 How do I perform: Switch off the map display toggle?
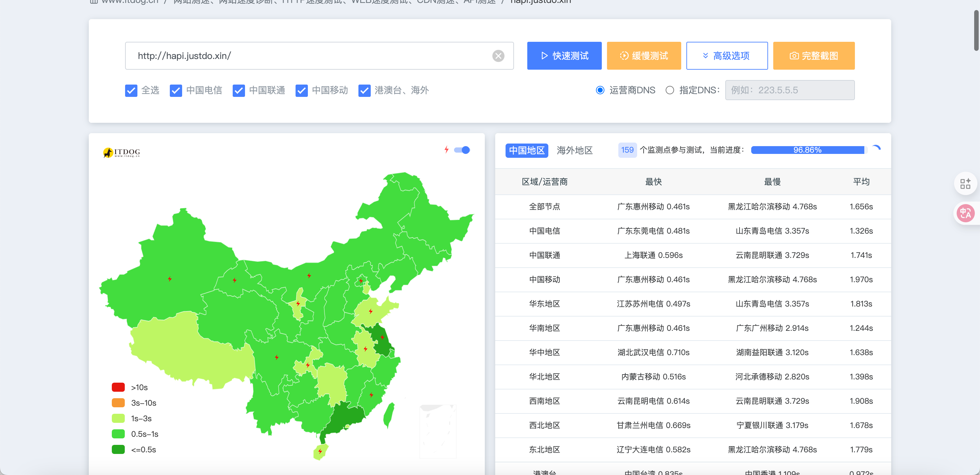click(462, 150)
